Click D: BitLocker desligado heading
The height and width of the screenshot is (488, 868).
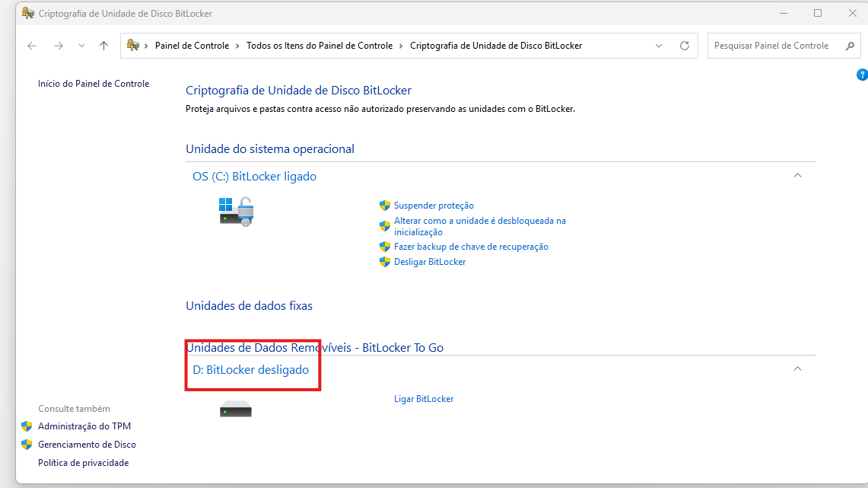251,369
